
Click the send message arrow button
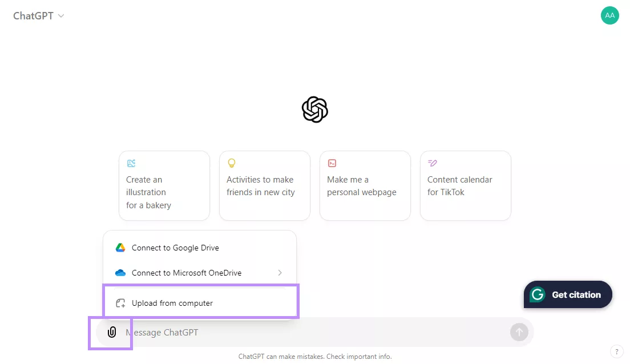coord(519,332)
